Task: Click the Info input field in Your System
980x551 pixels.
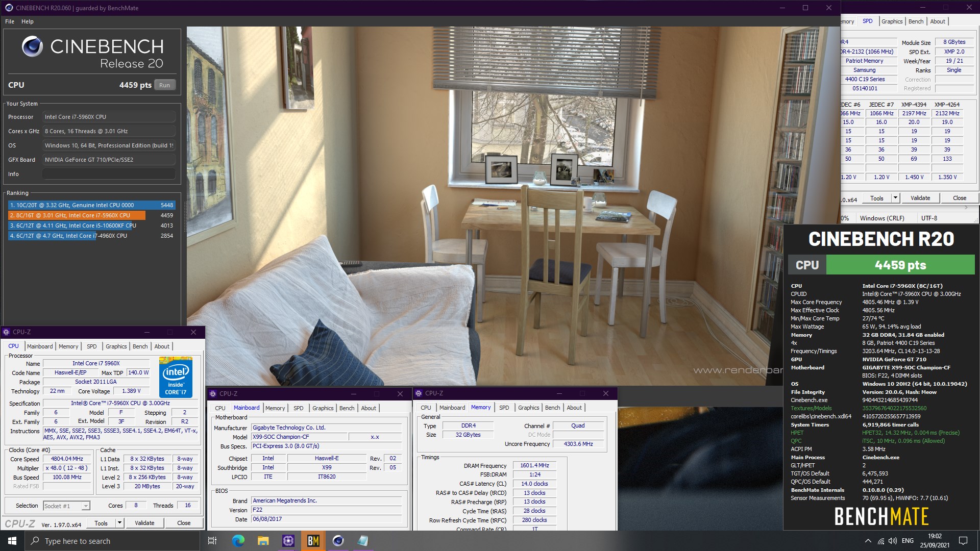Action: (x=109, y=174)
